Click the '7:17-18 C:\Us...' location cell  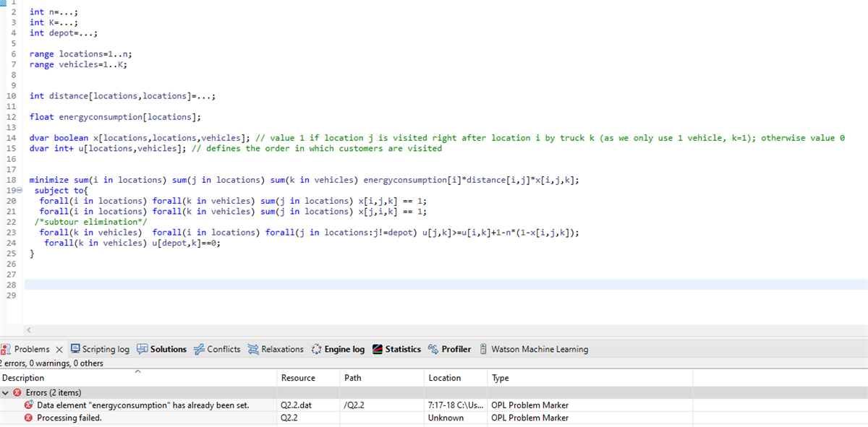pyautogui.click(x=456, y=405)
